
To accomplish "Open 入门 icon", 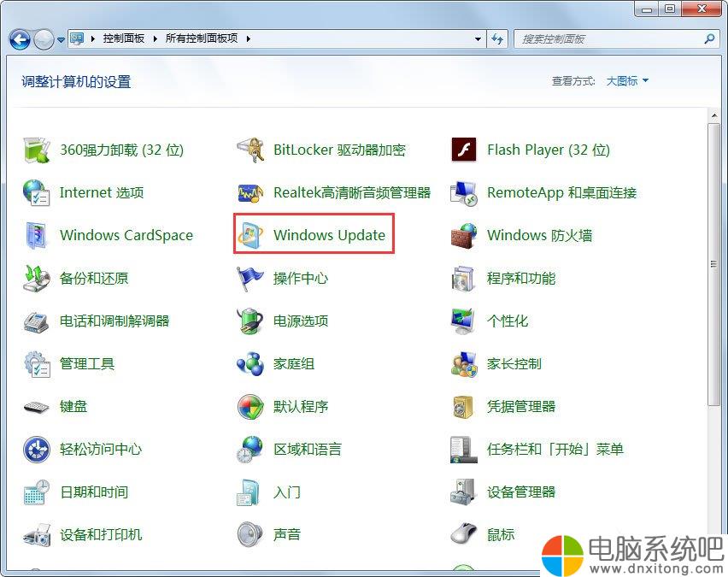I will (x=249, y=492).
